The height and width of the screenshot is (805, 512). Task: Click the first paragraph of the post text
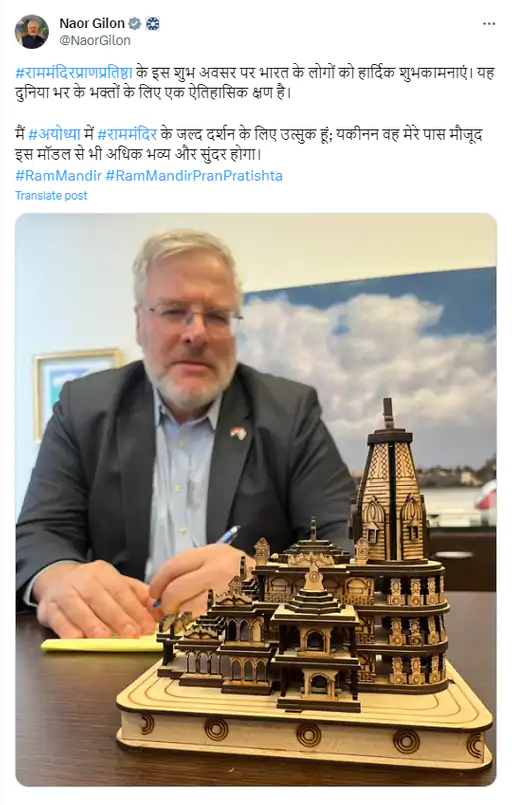pos(255,83)
